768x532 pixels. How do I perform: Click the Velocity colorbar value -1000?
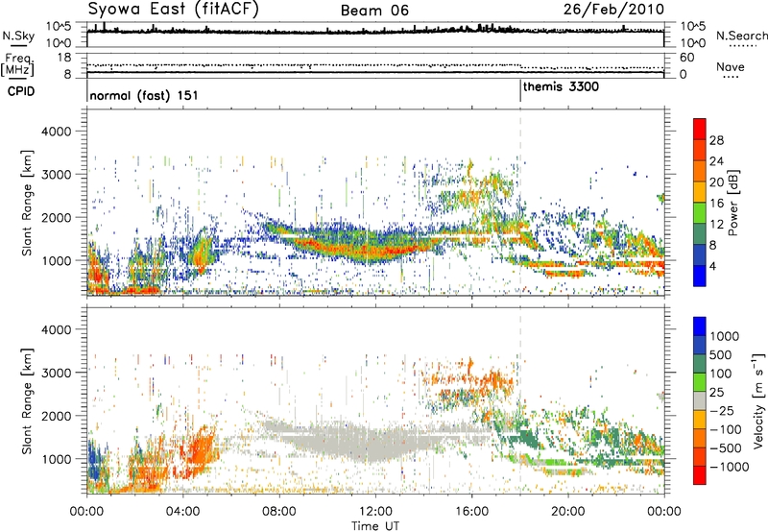click(730, 467)
